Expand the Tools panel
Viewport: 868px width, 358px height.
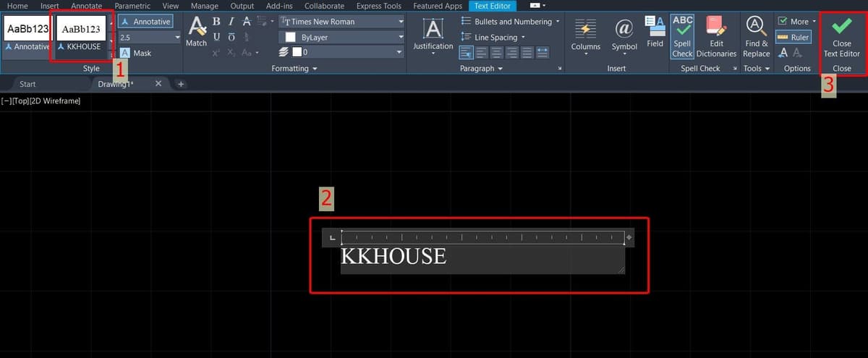(x=757, y=69)
